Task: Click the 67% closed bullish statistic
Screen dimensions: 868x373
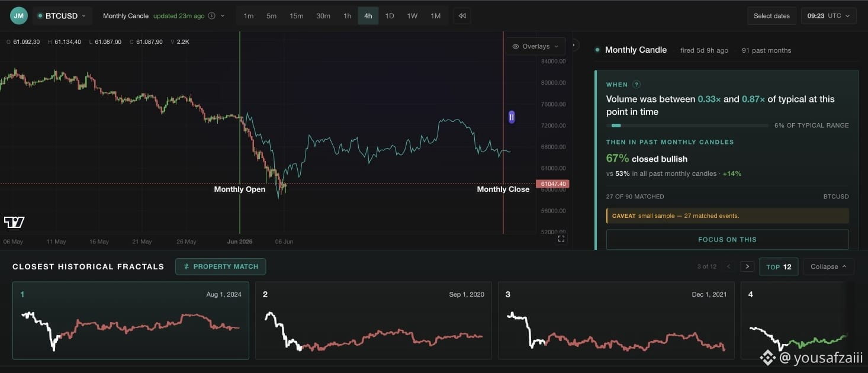Action: pos(647,159)
